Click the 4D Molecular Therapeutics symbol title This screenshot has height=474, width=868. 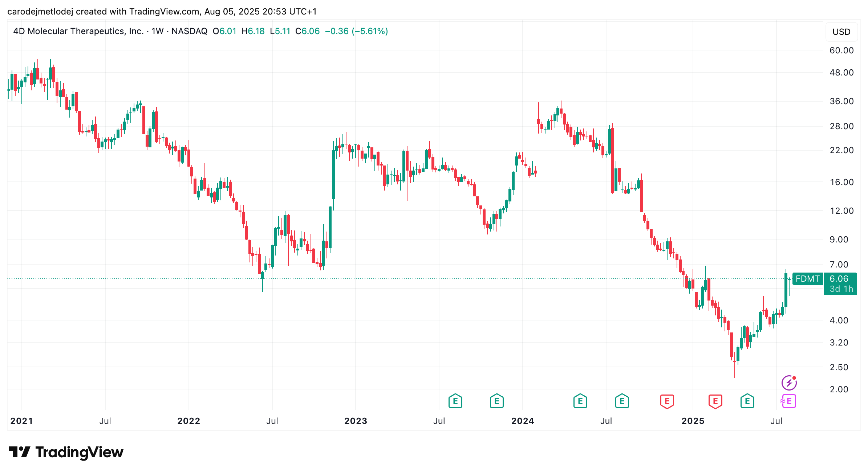click(x=78, y=31)
